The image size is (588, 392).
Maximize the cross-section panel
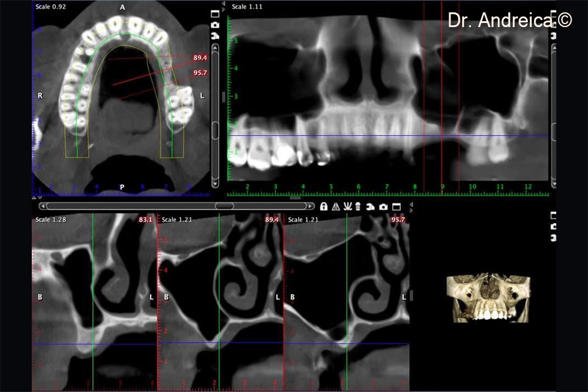[396, 207]
